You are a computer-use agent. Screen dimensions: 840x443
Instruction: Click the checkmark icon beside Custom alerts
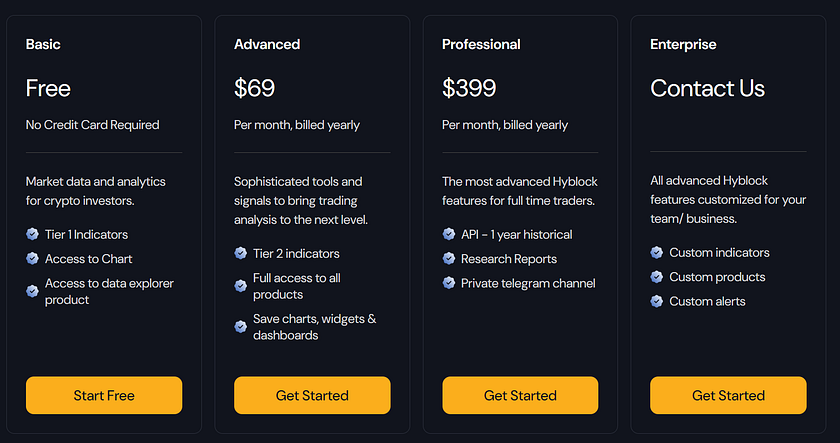pyautogui.click(x=657, y=301)
